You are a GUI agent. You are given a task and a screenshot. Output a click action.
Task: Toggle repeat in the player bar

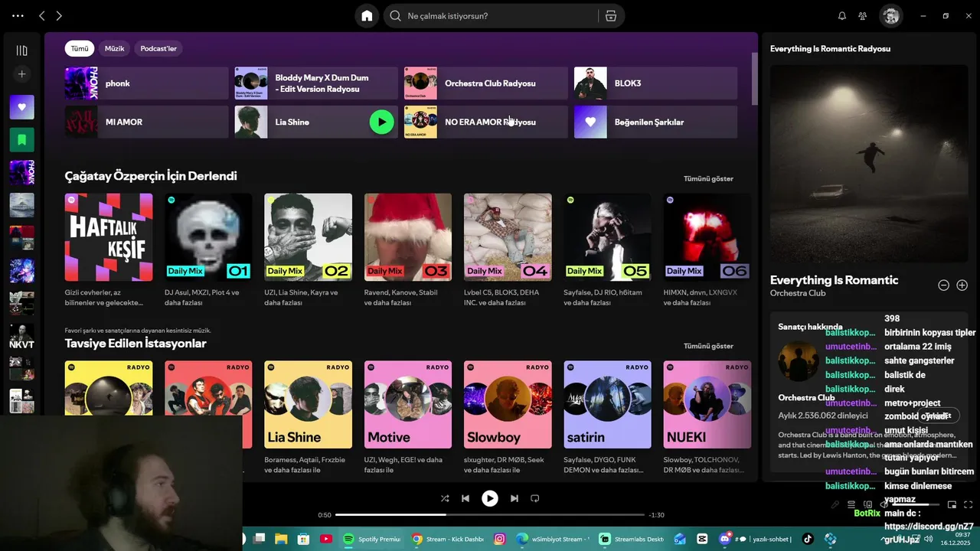(x=535, y=498)
